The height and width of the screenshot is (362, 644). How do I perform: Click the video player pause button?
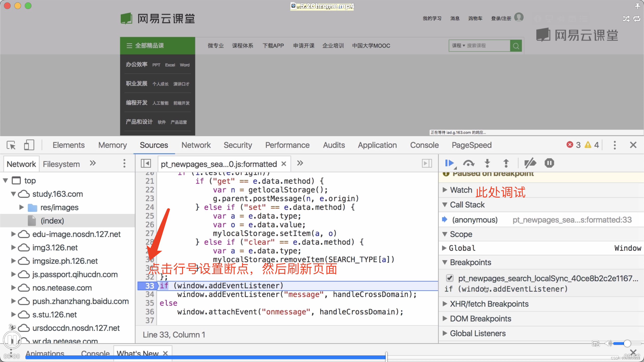coord(12,340)
